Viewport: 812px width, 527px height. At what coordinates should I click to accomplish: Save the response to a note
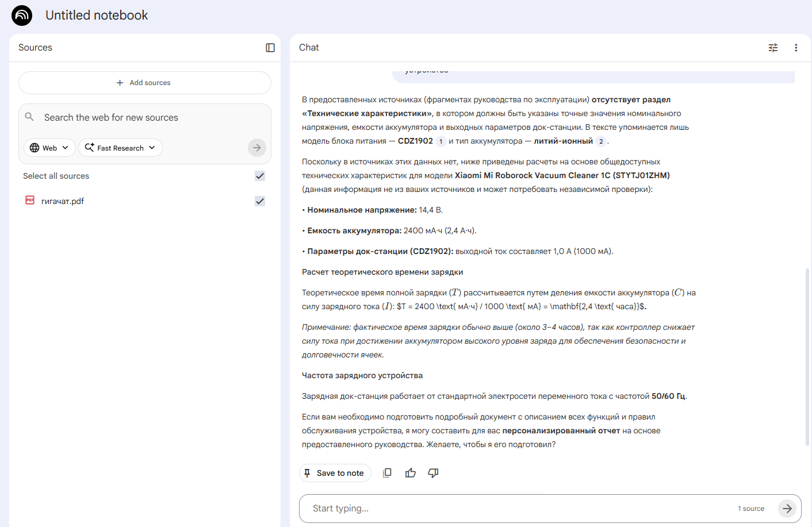tap(335, 472)
